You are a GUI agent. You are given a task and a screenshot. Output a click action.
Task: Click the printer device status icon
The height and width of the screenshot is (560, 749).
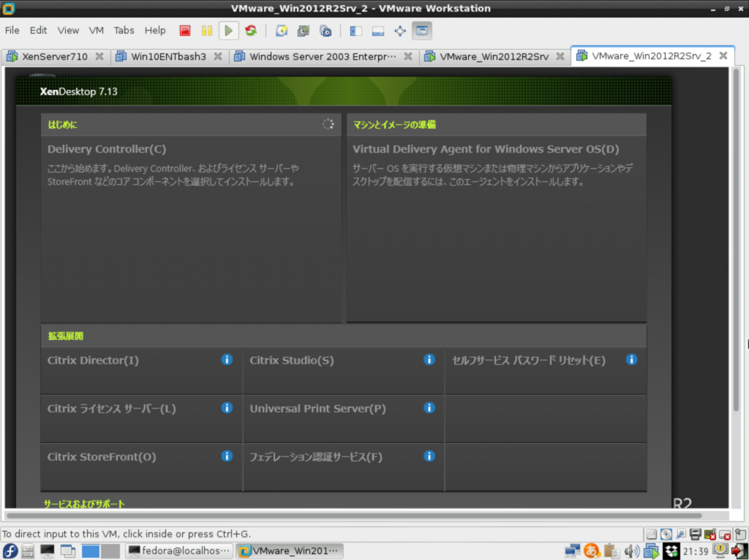(x=696, y=534)
